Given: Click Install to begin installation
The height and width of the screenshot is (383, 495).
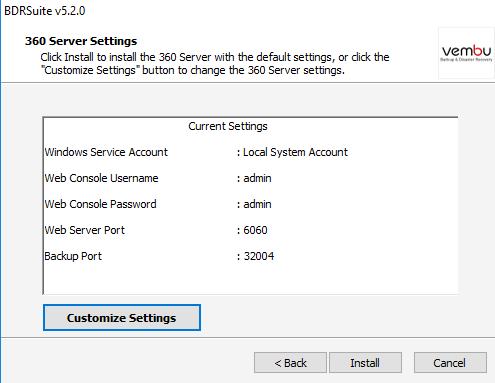Looking at the screenshot, I should point(365,363).
